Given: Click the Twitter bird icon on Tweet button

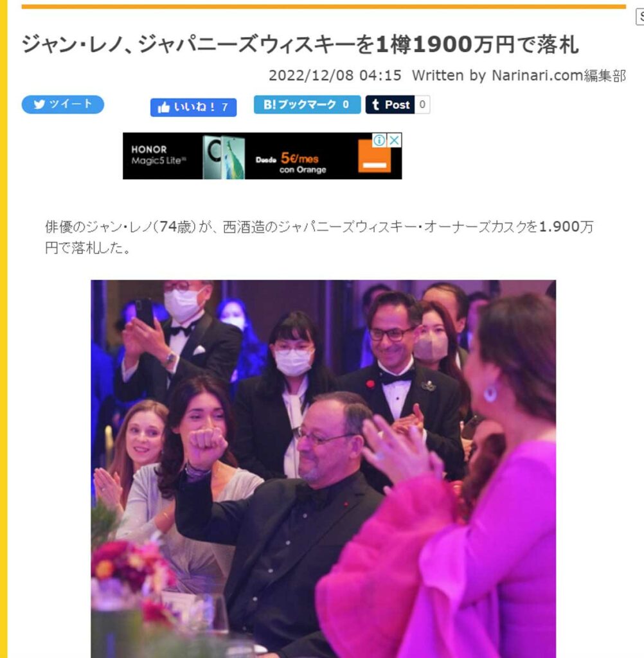Looking at the screenshot, I should point(39,105).
